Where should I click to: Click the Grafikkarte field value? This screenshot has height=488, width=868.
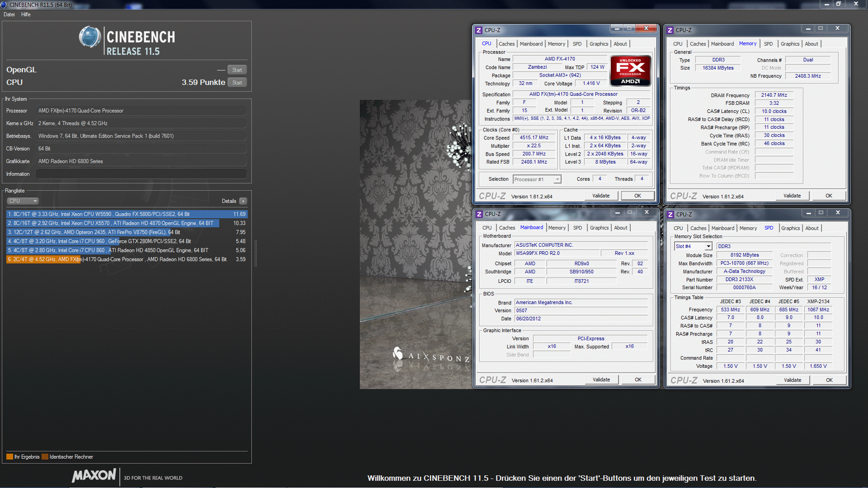coord(142,161)
